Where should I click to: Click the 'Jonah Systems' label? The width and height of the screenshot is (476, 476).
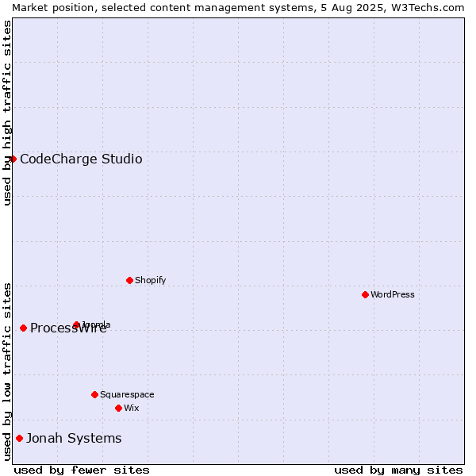point(74,439)
